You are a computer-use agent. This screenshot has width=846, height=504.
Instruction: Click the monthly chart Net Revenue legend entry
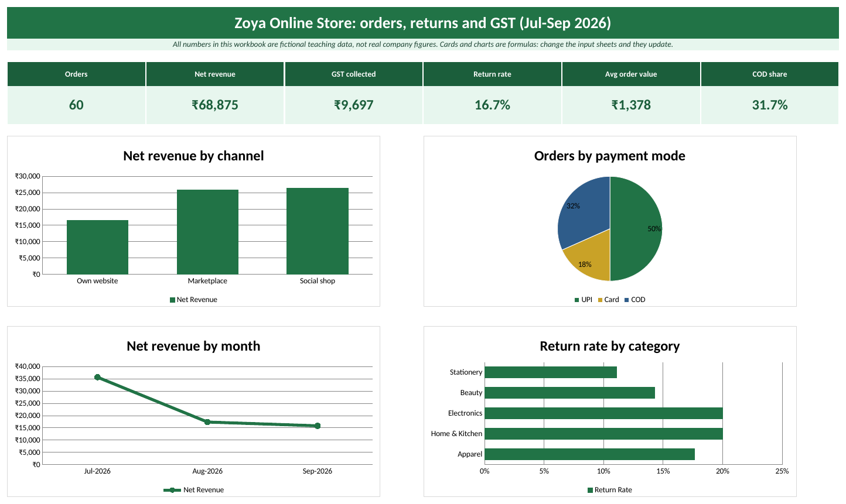[x=194, y=490]
